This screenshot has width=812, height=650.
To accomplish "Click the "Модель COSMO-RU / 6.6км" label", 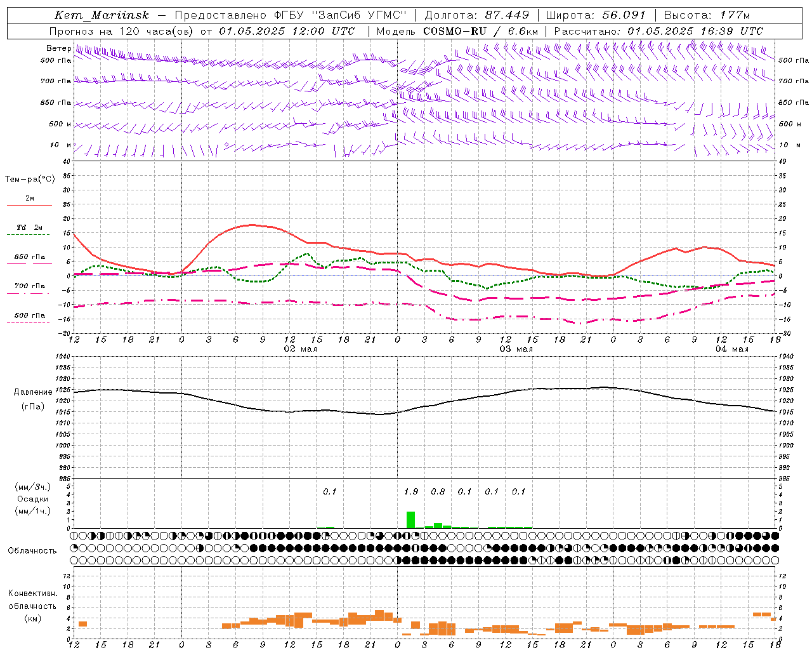I will (x=457, y=31).
